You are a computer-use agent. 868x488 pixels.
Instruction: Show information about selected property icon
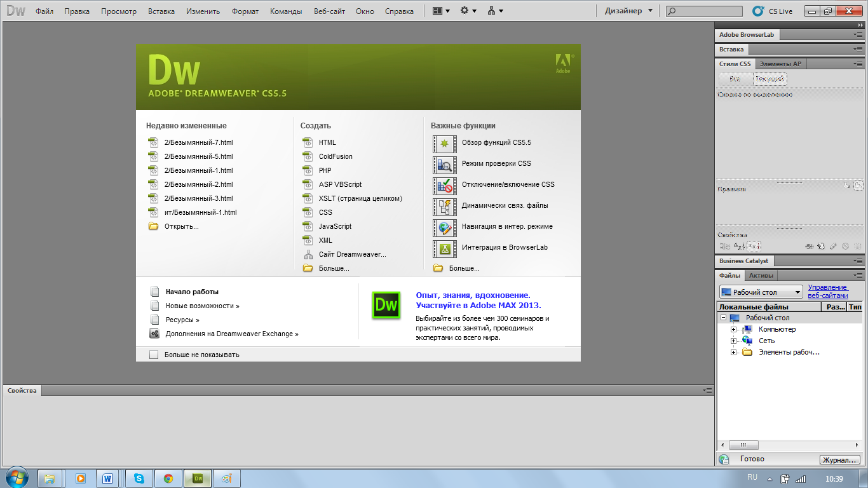click(847, 186)
